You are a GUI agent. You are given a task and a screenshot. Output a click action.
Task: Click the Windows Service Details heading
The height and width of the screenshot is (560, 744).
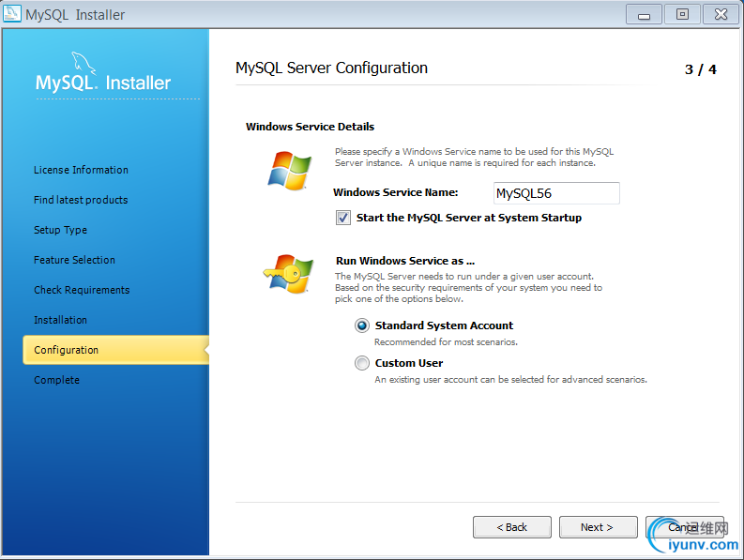(310, 127)
